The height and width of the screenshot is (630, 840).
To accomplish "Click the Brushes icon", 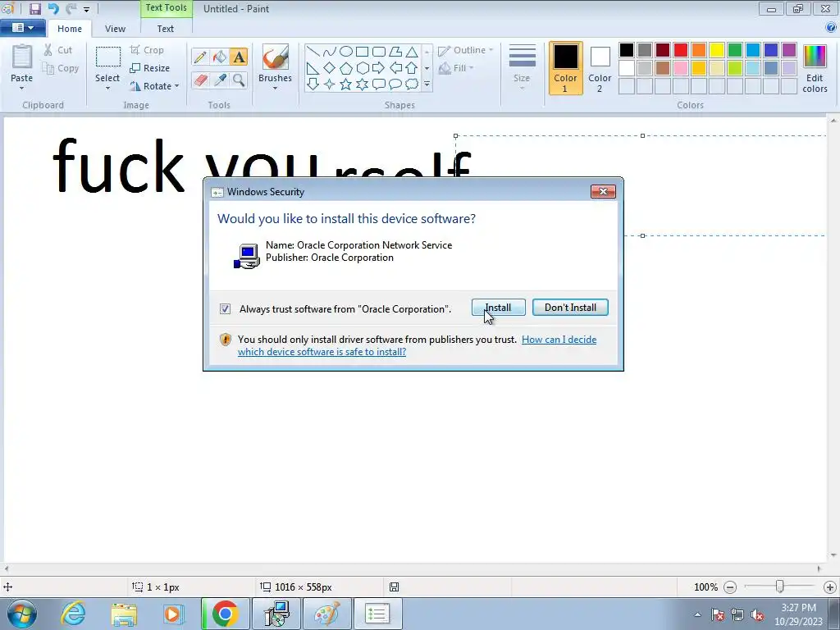I will (x=276, y=57).
